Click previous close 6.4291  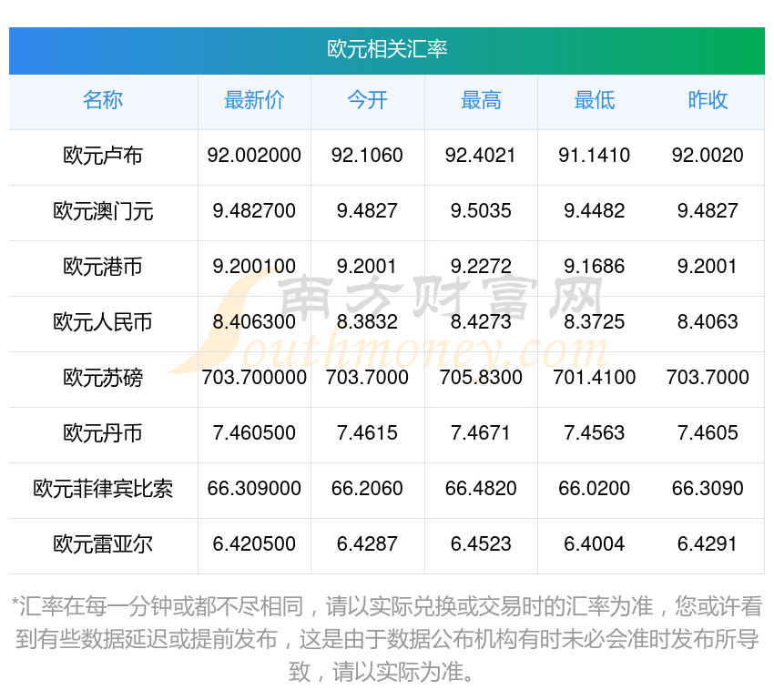click(x=708, y=544)
